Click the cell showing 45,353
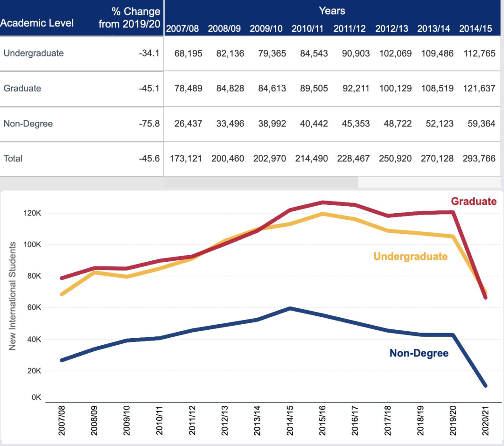This screenshot has height=446, width=504. pos(356,124)
